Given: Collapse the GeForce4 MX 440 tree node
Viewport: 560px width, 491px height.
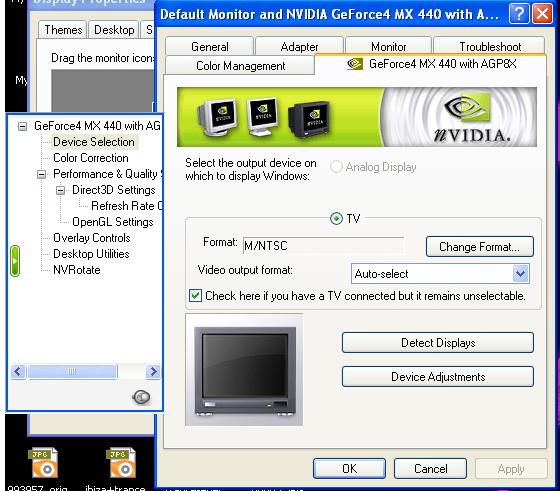Looking at the screenshot, I should tap(22, 126).
